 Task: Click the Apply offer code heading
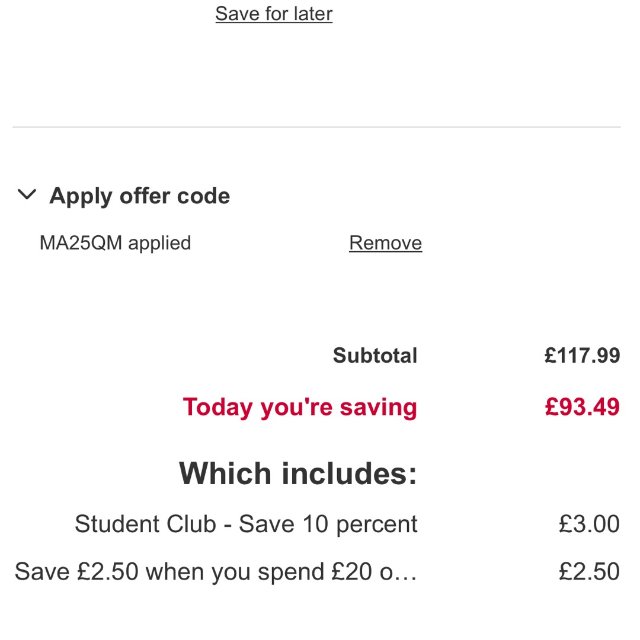(x=140, y=196)
